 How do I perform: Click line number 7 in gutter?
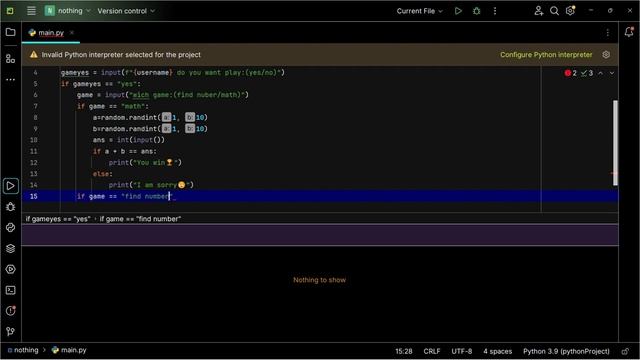point(35,106)
